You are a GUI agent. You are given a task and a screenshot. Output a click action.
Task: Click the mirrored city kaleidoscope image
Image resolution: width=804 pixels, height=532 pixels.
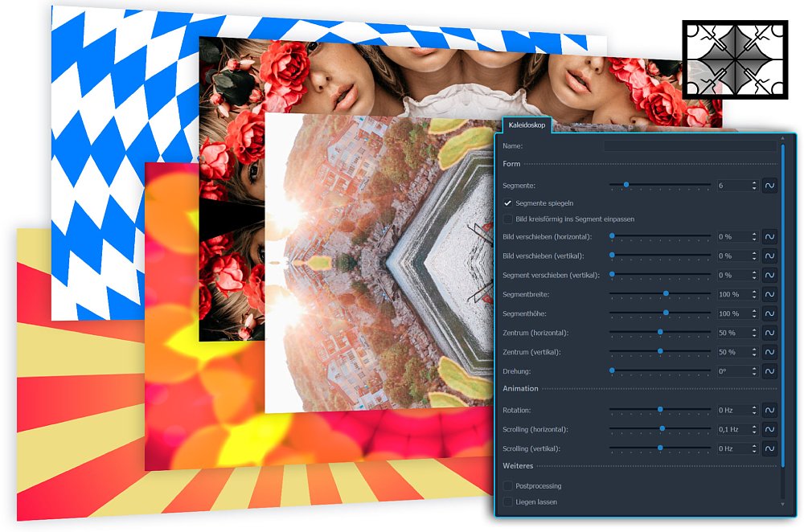pyautogui.click(x=379, y=263)
